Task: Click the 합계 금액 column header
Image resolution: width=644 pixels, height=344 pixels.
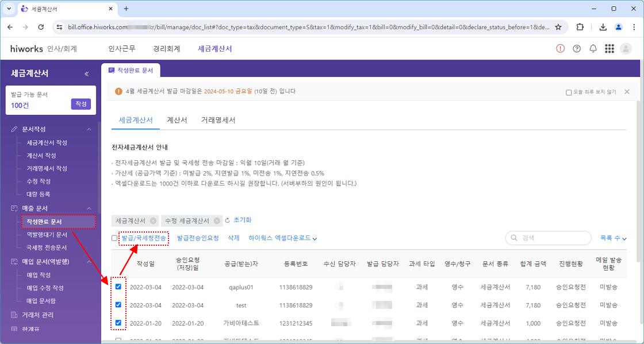Action: (x=533, y=264)
